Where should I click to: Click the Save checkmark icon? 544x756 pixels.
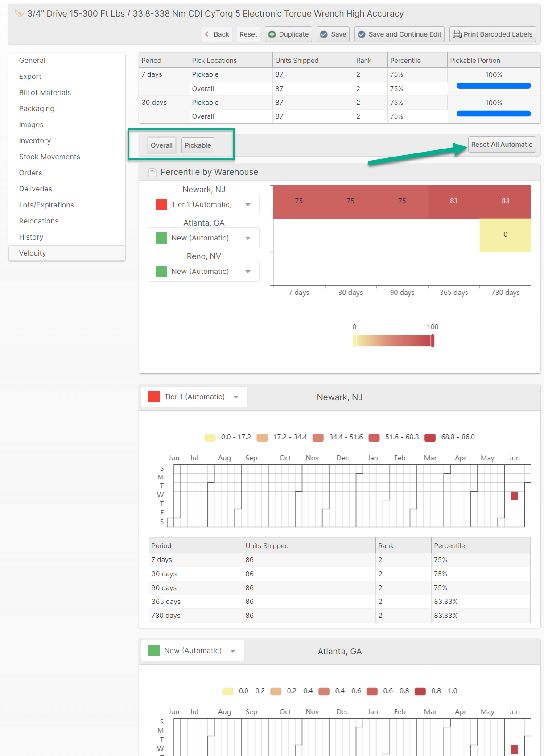tap(324, 34)
